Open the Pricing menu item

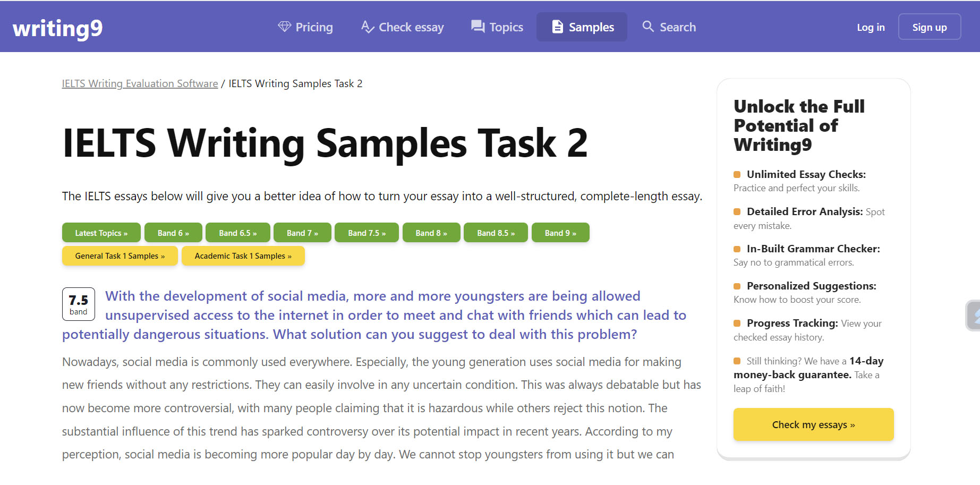313,27
